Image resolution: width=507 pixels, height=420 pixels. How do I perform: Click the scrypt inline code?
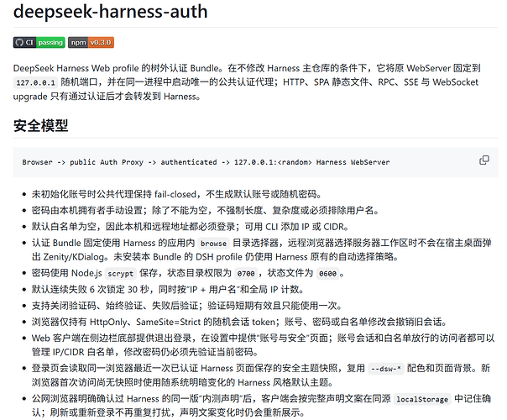(x=120, y=274)
